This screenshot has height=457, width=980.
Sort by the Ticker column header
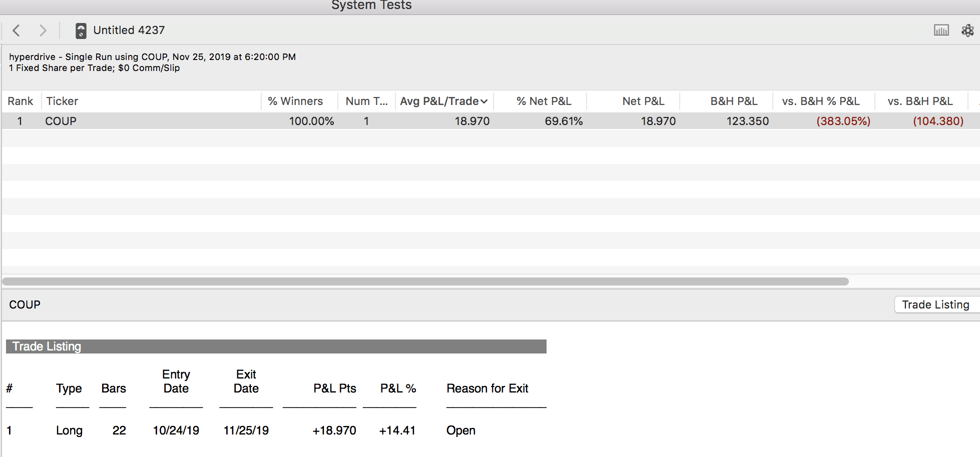(x=62, y=101)
